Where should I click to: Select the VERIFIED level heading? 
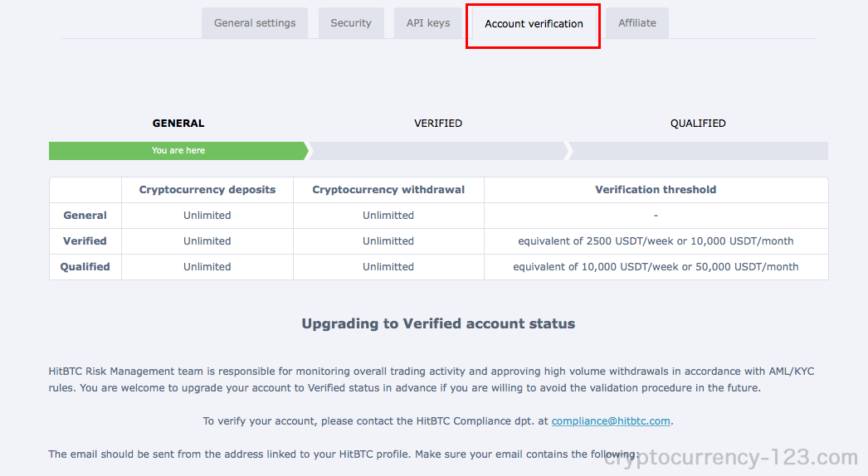pos(438,124)
